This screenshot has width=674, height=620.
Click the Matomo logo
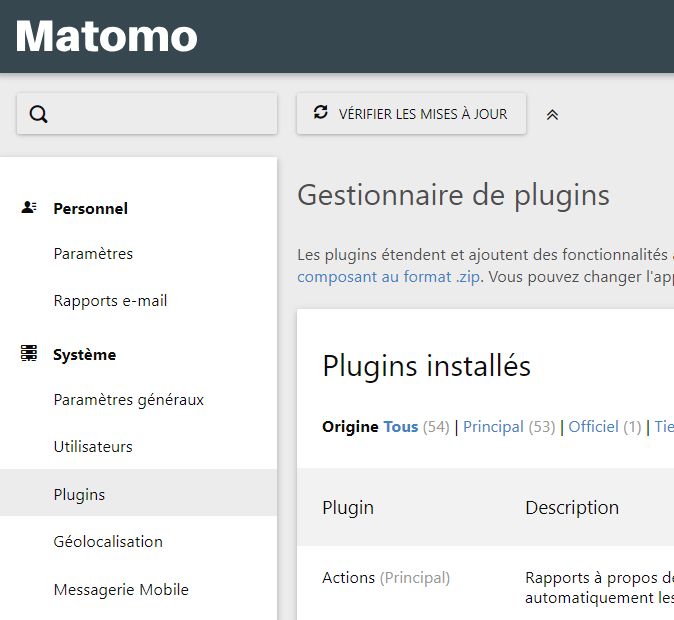coord(107,37)
